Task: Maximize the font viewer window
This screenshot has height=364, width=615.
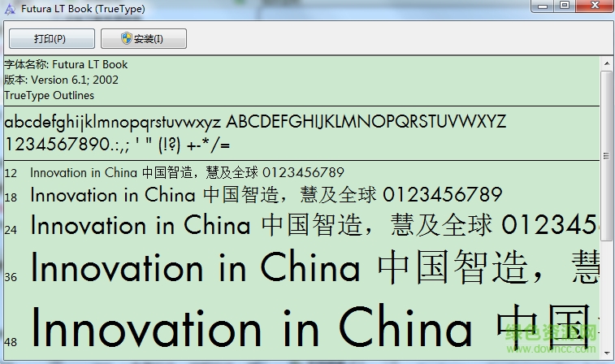Action: [x=565, y=6]
